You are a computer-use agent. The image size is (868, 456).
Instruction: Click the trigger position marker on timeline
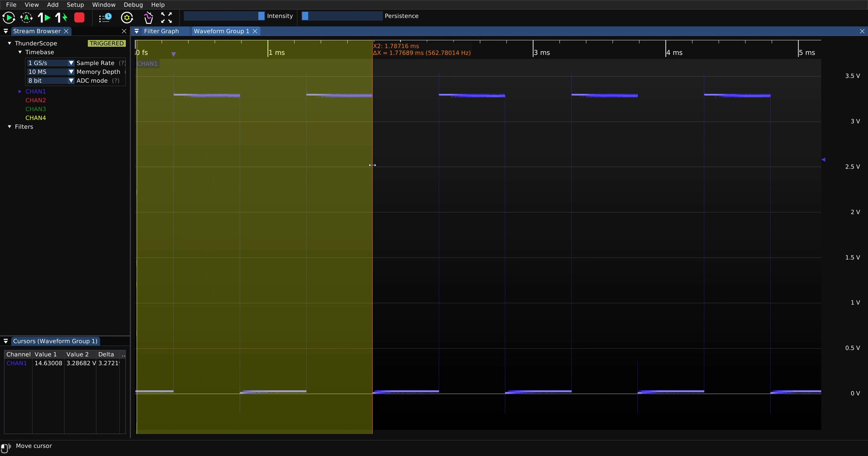pyautogui.click(x=174, y=54)
